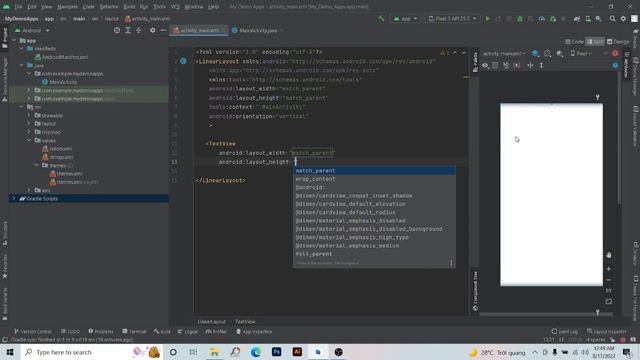Toggle the Project tool window sidebar button

click(x=4, y=38)
